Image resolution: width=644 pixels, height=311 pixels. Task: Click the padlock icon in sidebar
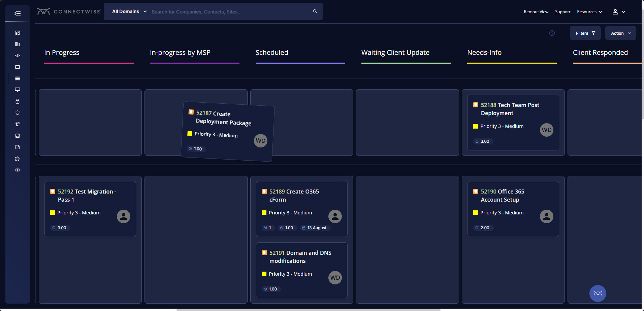coord(18,101)
